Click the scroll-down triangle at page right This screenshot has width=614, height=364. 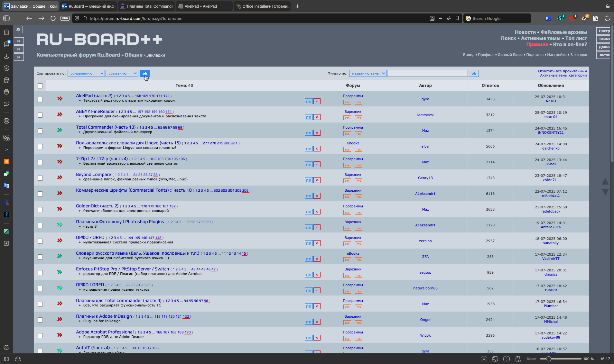point(605,192)
